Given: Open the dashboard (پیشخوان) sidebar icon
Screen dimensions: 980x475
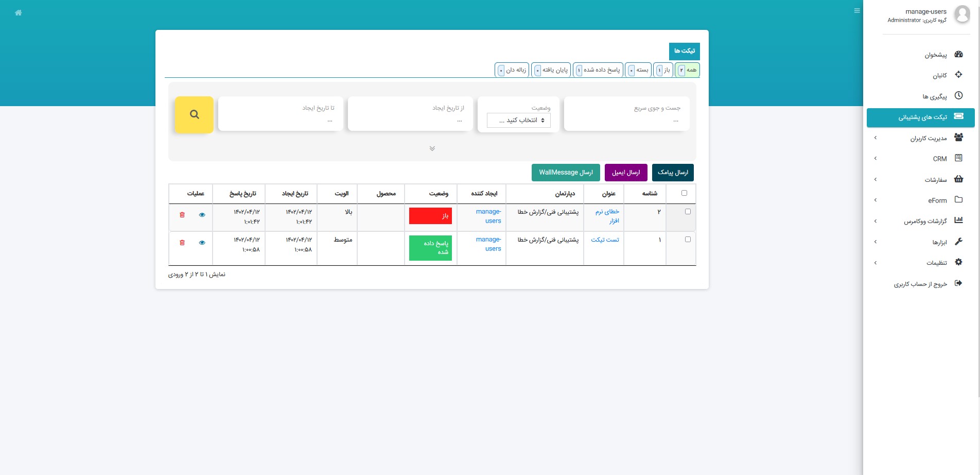Looking at the screenshot, I should (958, 55).
